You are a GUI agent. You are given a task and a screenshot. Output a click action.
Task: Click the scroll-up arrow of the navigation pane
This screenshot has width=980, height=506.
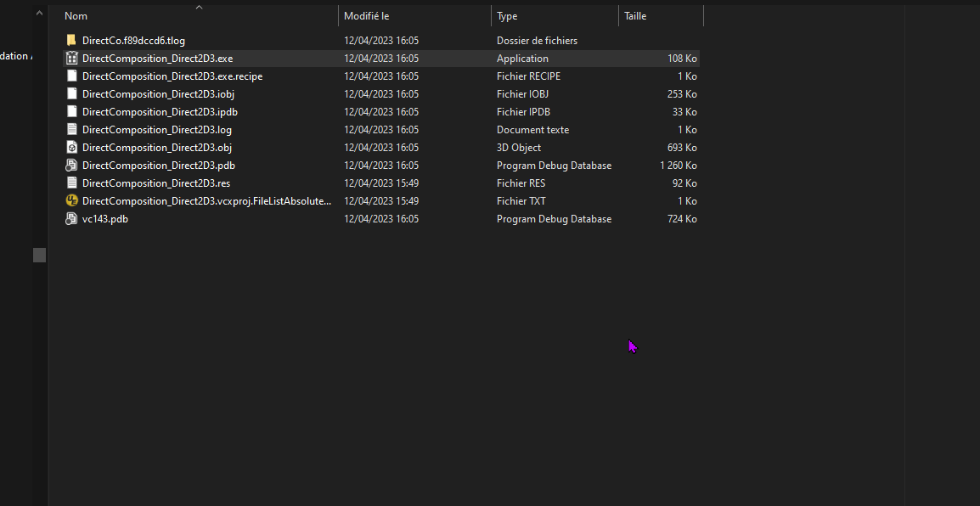tap(39, 12)
